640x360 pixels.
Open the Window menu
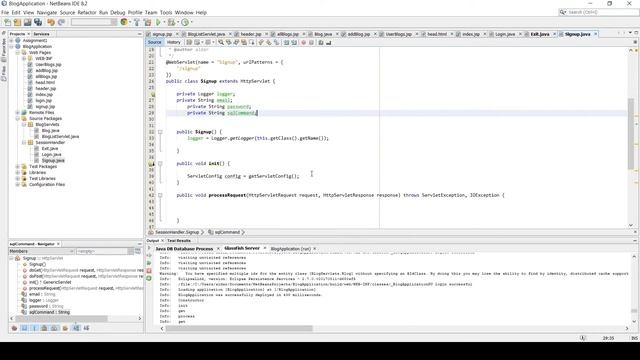pyautogui.click(x=184, y=13)
